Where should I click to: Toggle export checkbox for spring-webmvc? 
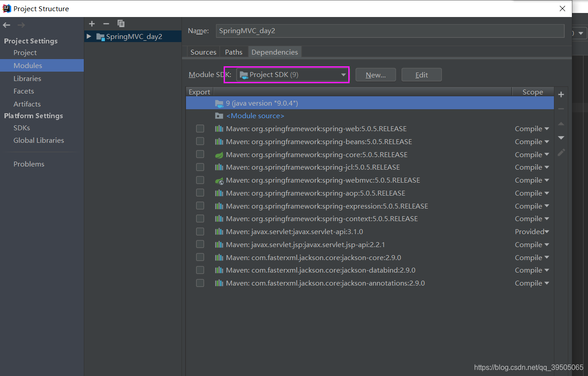click(200, 180)
